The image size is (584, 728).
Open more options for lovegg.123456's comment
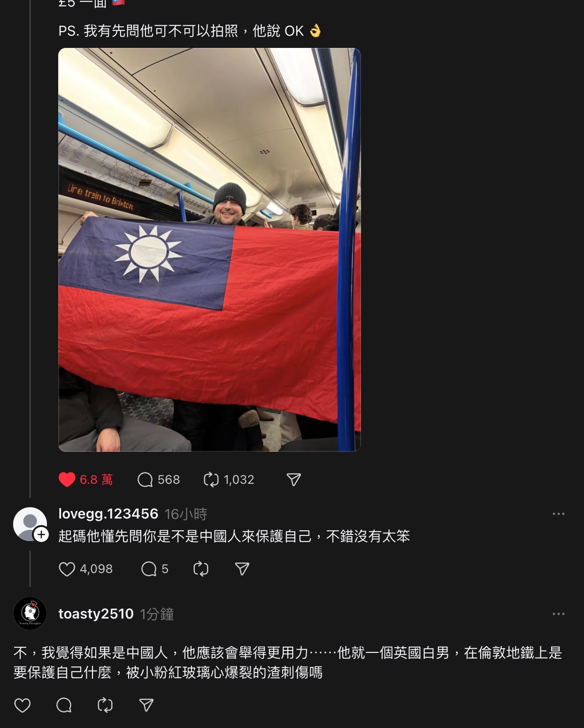(558, 514)
